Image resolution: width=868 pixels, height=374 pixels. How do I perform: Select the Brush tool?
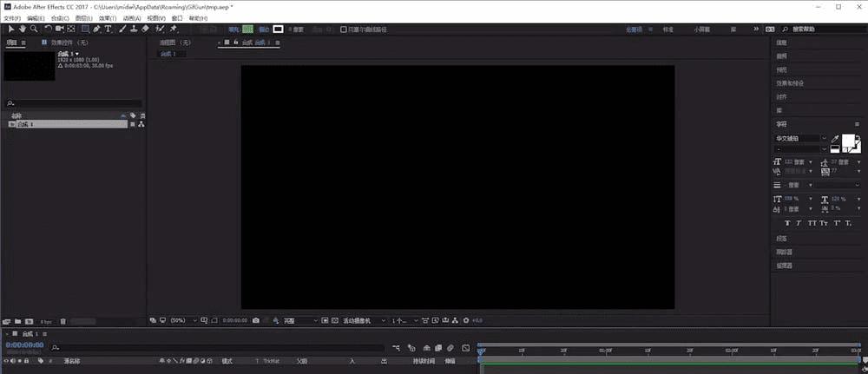(x=122, y=29)
